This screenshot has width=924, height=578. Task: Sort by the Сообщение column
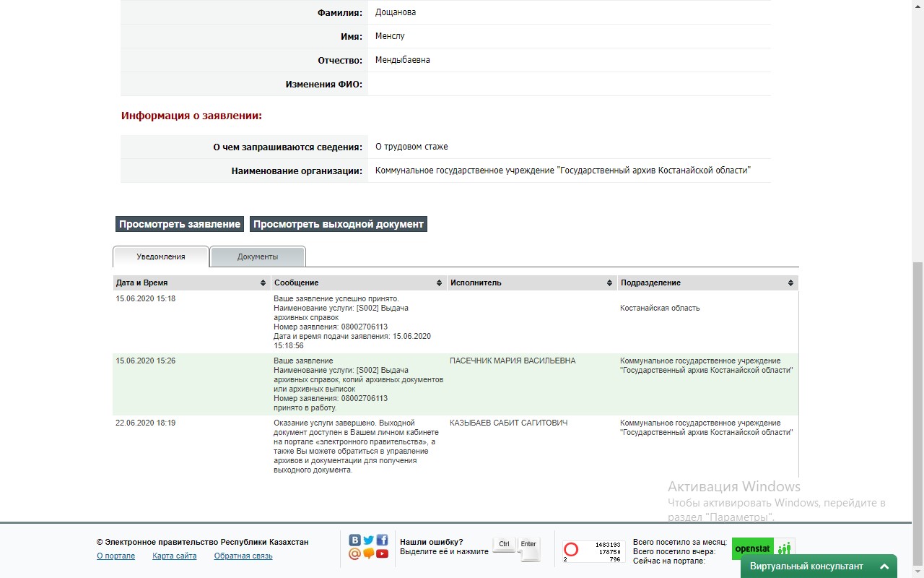click(x=359, y=282)
